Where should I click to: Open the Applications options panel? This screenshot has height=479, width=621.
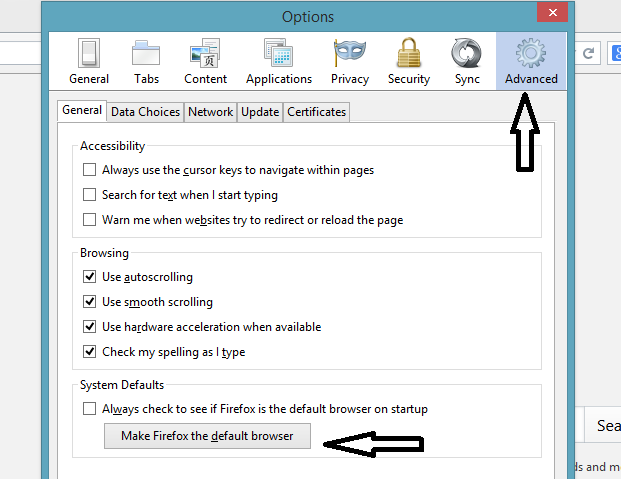pyautogui.click(x=279, y=62)
